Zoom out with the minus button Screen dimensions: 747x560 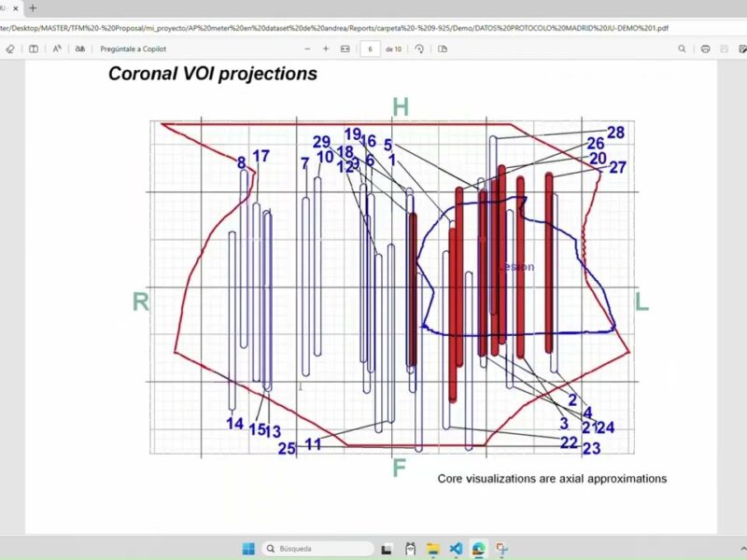click(307, 49)
